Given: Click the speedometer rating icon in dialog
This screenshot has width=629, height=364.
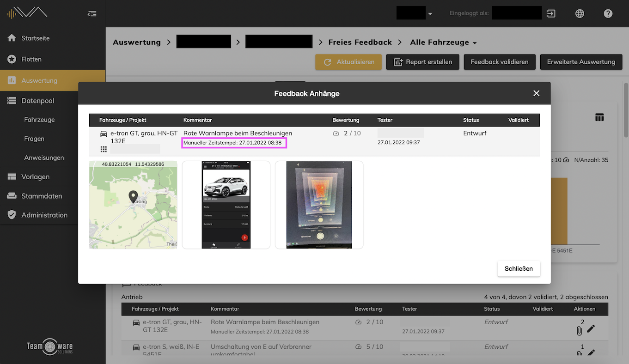Looking at the screenshot, I should coord(336,133).
